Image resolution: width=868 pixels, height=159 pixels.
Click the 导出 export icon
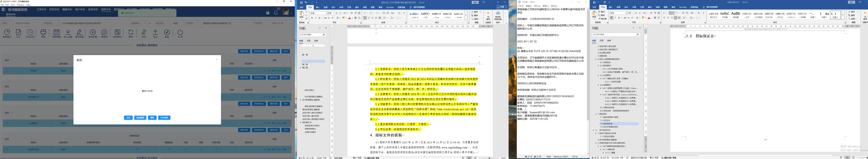click(x=155, y=33)
